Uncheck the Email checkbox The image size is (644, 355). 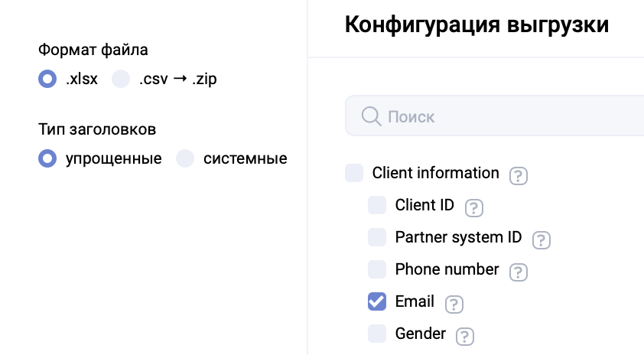click(x=377, y=301)
